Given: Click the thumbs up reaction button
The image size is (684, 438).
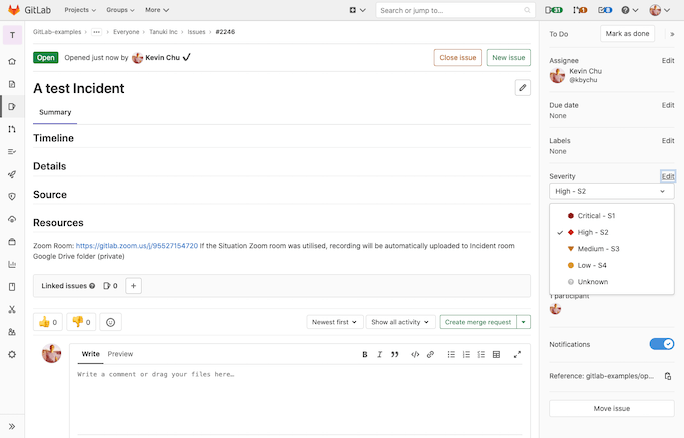Looking at the screenshot, I should (x=48, y=322).
